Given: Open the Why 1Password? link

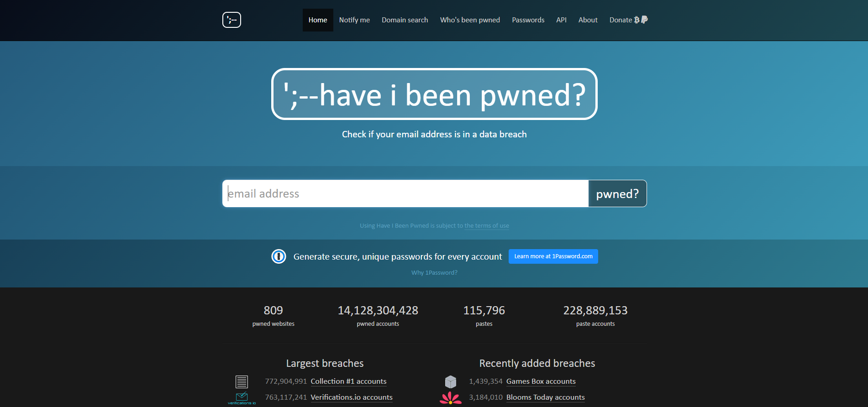Looking at the screenshot, I should (x=434, y=273).
